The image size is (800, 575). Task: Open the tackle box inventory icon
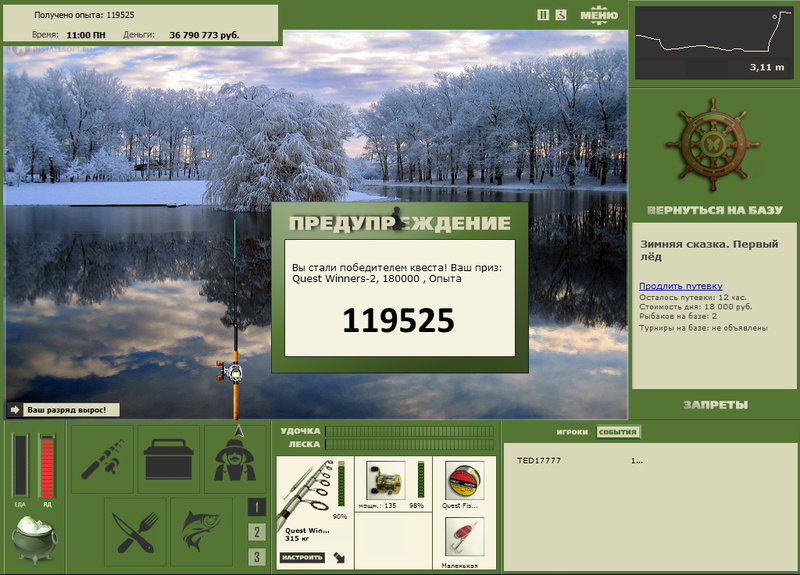tap(168, 460)
